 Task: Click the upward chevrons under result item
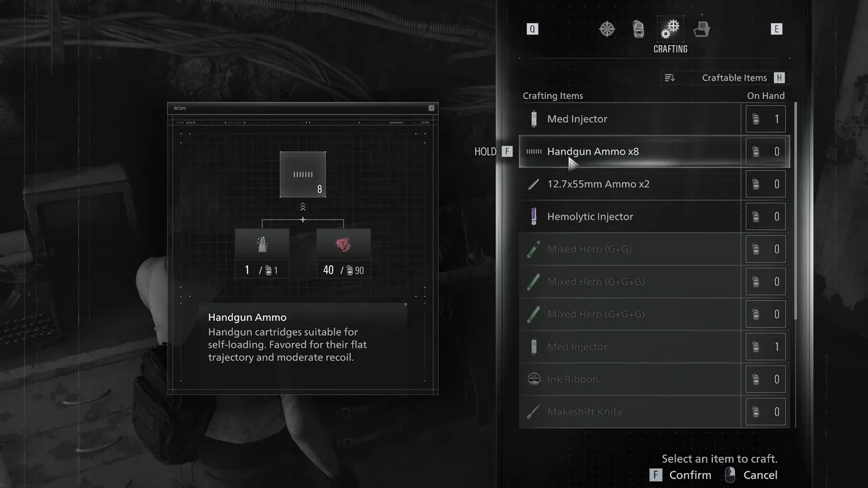click(302, 207)
